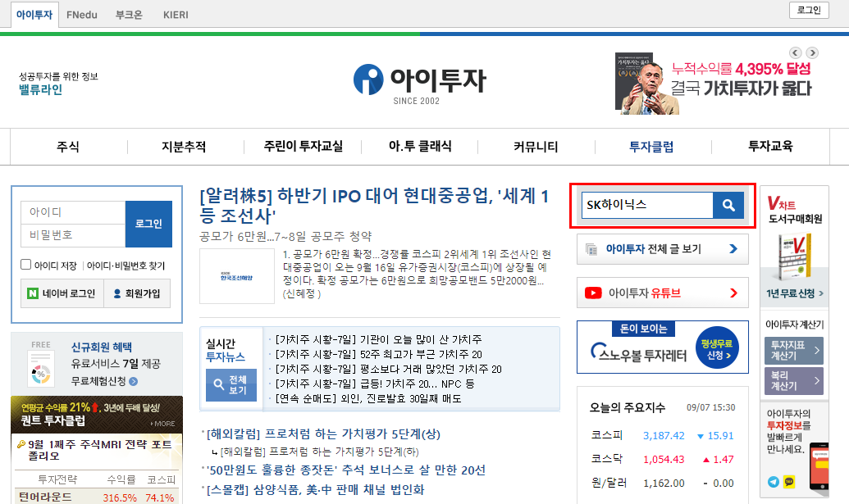Open 기관이 오늘 많이 산 가치주 news
This screenshot has width=849, height=504.
pyautogui.click(x=378, y=339)
